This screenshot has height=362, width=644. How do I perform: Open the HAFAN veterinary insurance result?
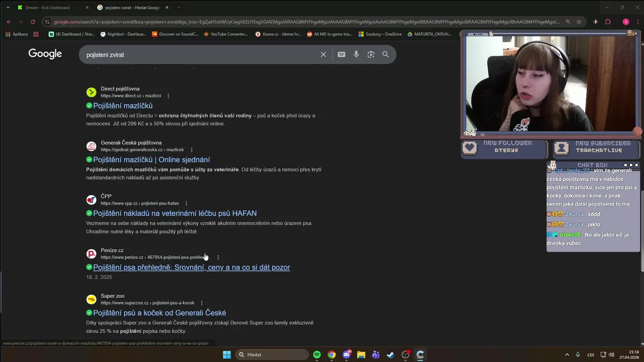175,213
